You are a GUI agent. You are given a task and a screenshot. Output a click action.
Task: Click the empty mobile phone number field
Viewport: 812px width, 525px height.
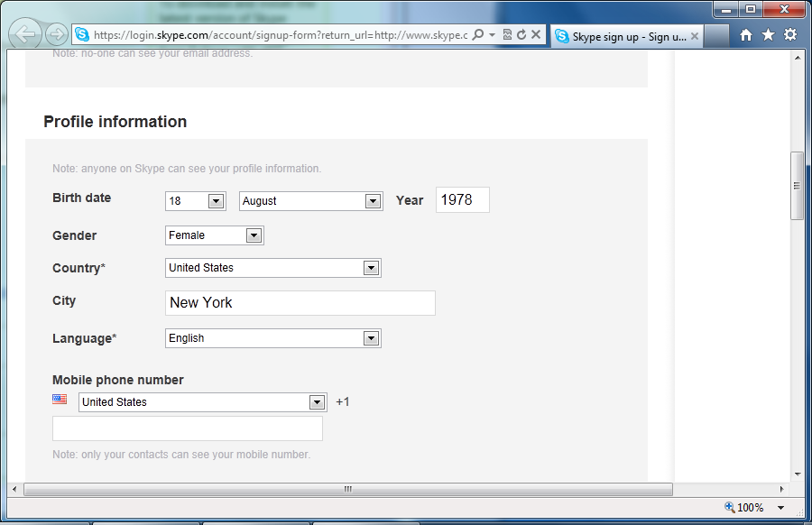pyautogui.click(x=187, y=428)
